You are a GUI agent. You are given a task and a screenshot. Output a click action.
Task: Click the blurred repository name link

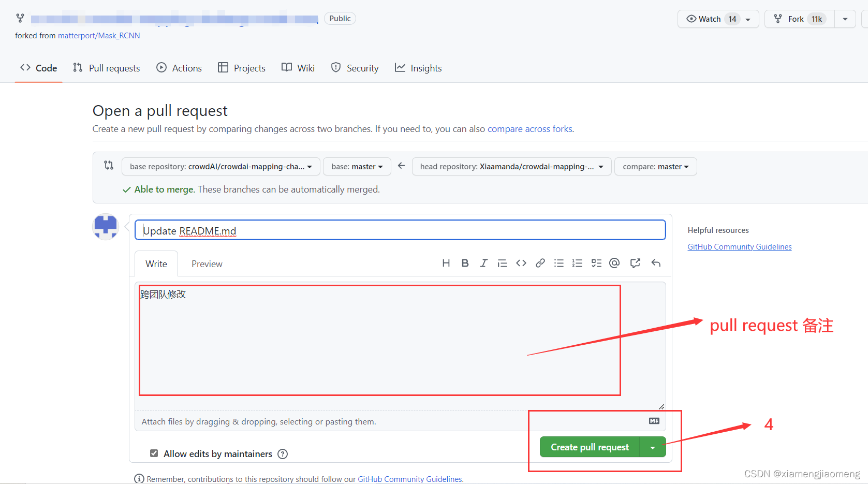tap(174, 19)
